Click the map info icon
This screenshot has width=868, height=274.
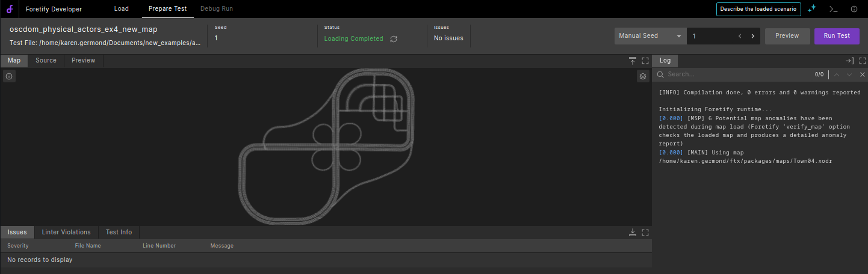tap(9, 76)
